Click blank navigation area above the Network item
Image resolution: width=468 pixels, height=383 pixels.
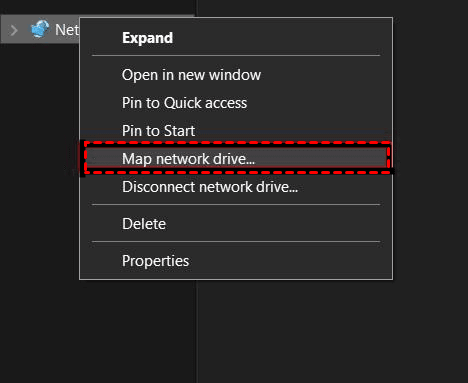tap(97, 7)
